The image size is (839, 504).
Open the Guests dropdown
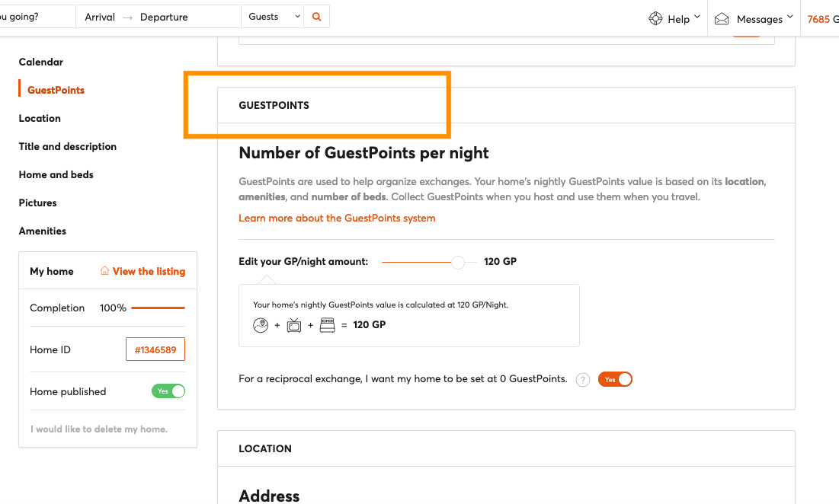(273, 17)
